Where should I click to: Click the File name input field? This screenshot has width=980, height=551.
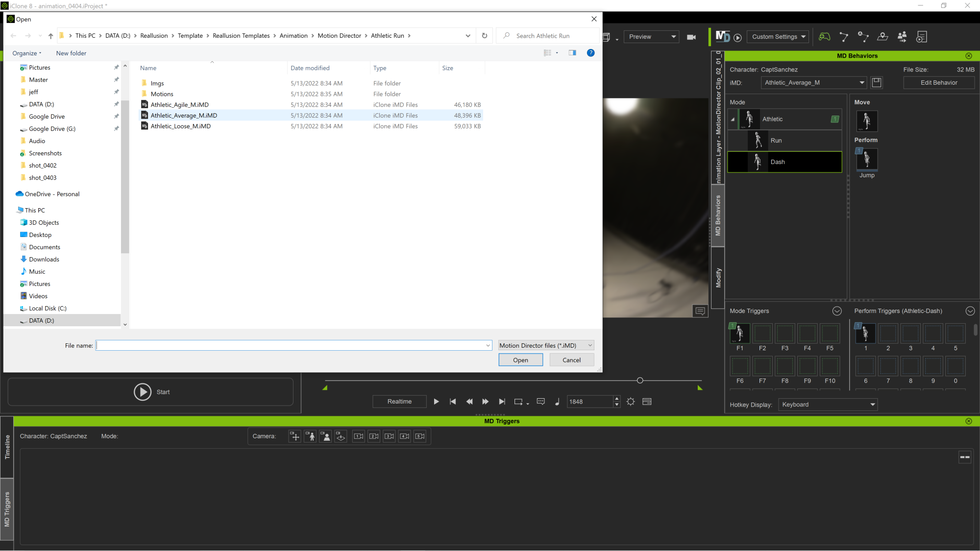click(x=294, y=346)
